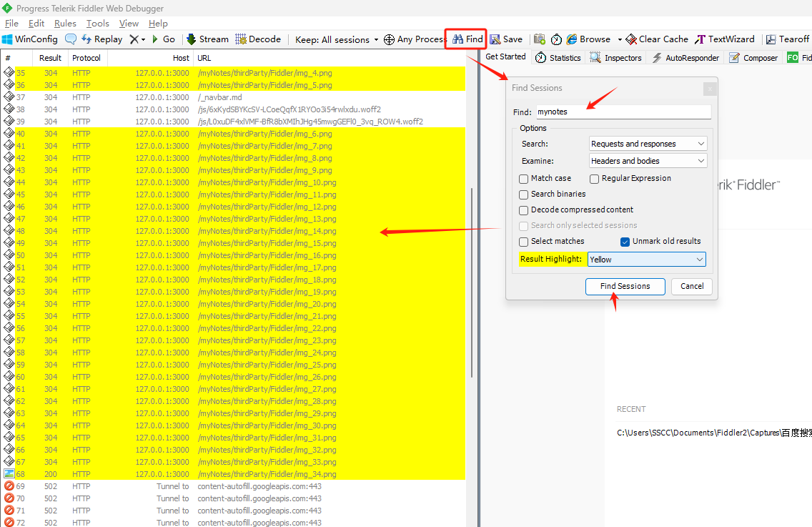
Task: Sort sessions by URL column header
Action: [329, 58]
